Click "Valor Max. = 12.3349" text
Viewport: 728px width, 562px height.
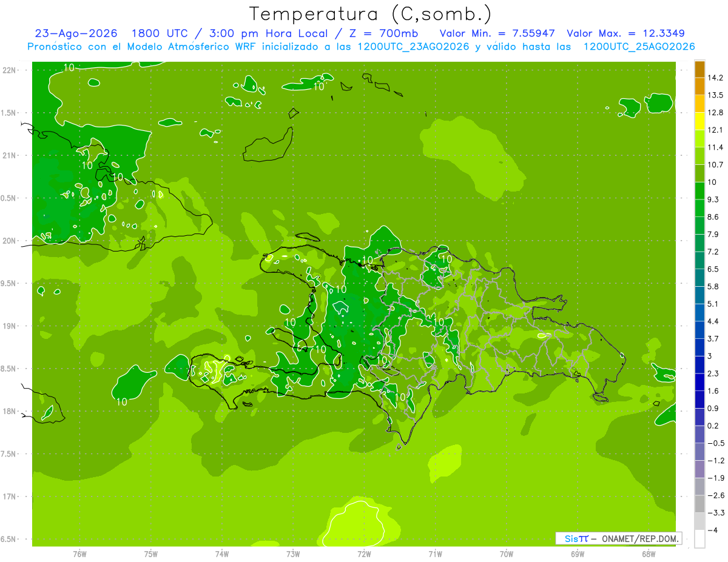pos(625,33)
